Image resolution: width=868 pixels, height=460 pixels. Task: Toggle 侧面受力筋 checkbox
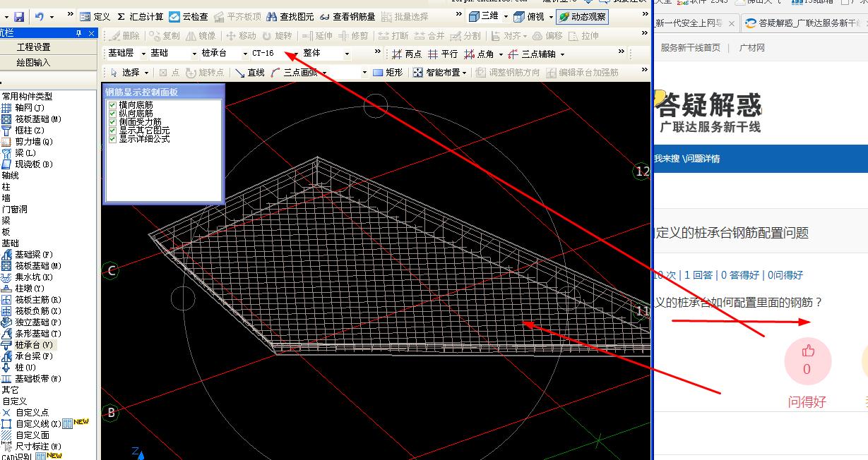[x=112, y=122]
